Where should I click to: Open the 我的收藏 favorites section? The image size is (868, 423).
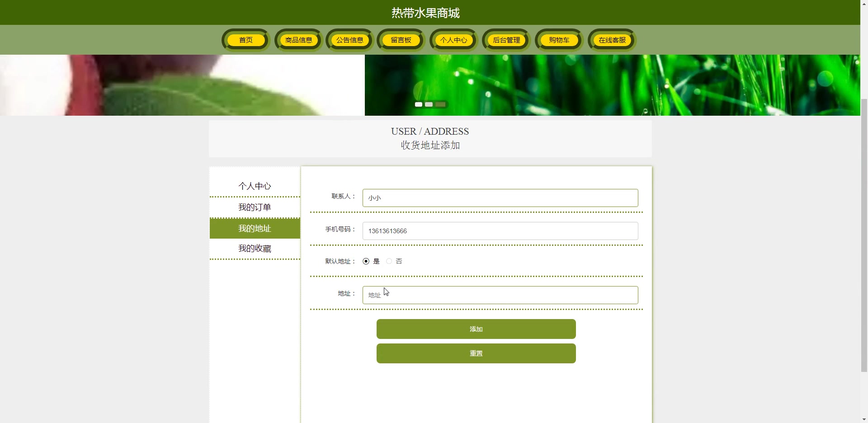(255, 248)
